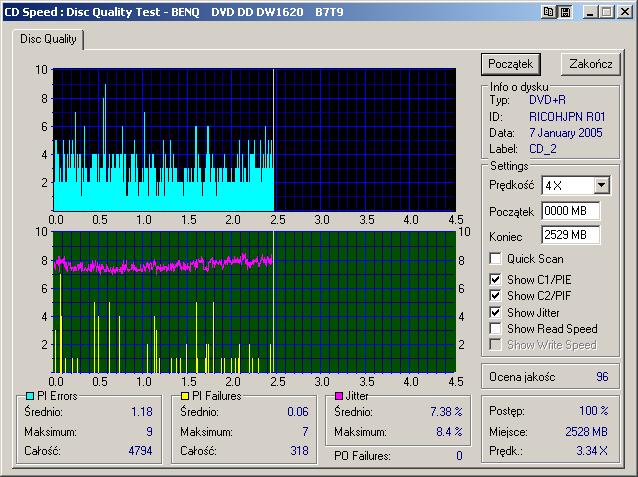
Task: Click the PI Failures average 0.06
Action: click(x=298, y=411)
